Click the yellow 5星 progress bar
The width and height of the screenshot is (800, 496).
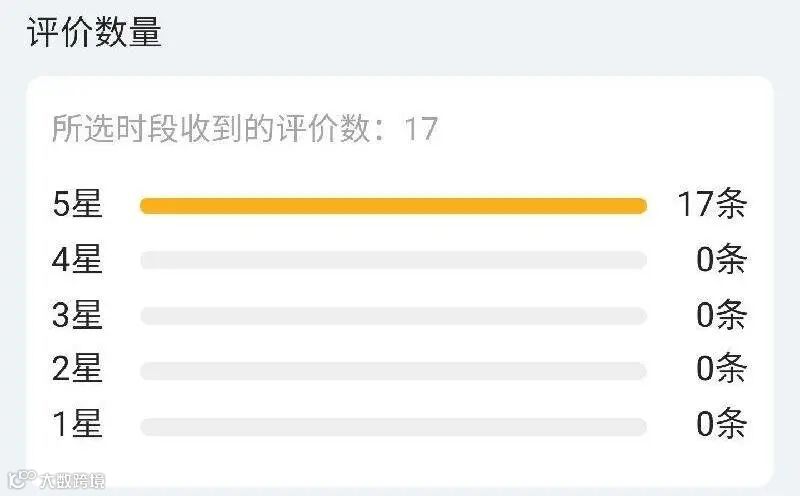coord(393,206)
